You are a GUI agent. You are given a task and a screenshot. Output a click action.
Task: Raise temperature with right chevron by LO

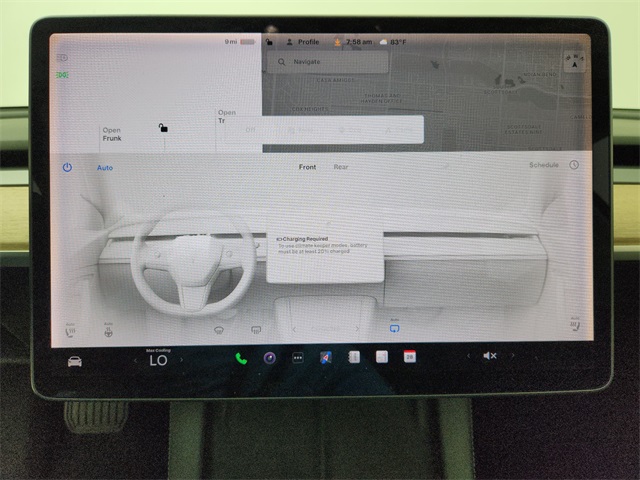coord(182,360)
